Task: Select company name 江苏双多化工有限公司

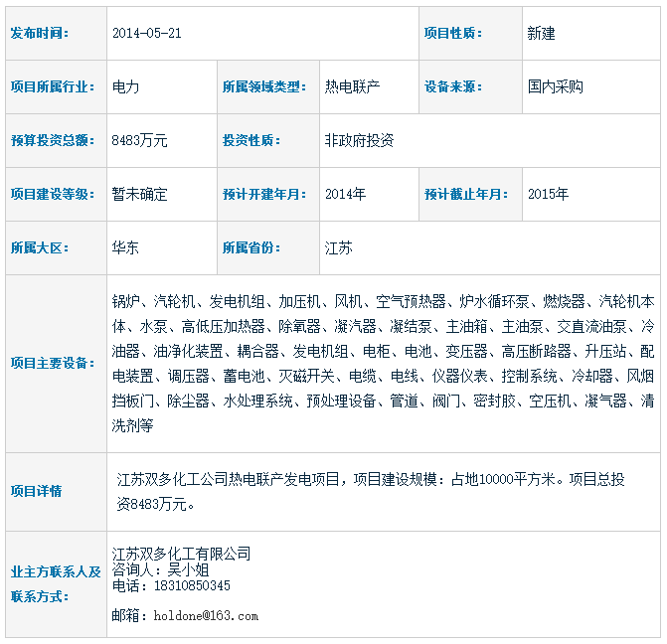Action: click(x=181, y=554)
